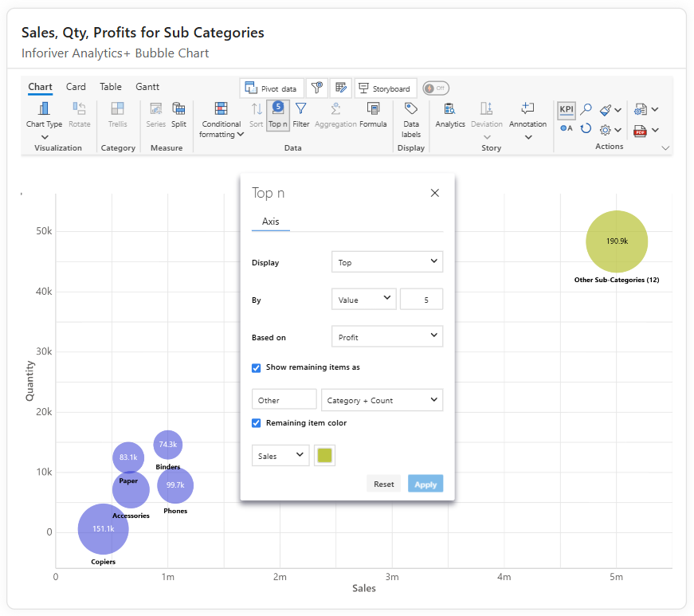Click the Annotation icon
The width and height of the screenshot is (694, 616).
click(527, 108)
